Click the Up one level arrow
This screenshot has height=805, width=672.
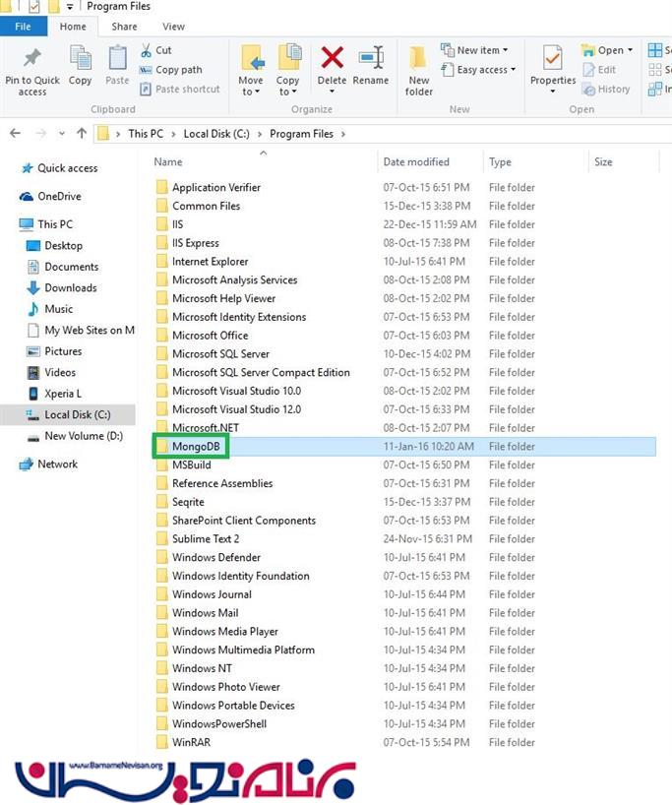pyautogui.click(x=82, y=134)
